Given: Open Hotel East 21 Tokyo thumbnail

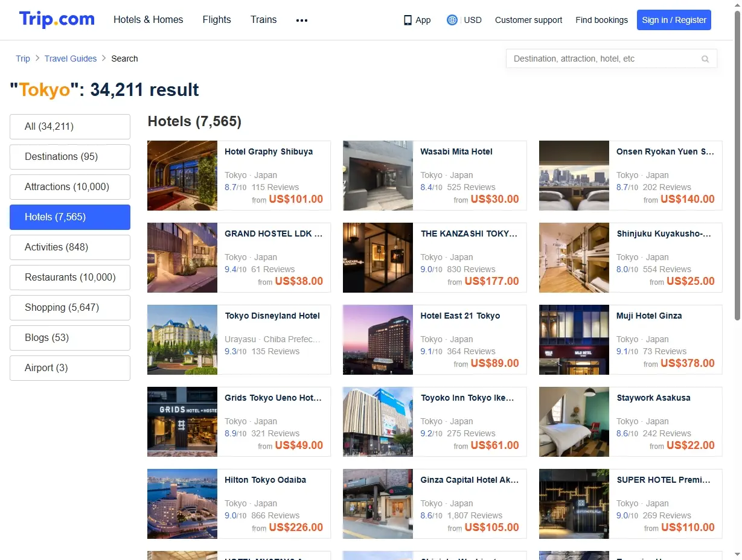Looking at the screenshot, I should point(378,340).
